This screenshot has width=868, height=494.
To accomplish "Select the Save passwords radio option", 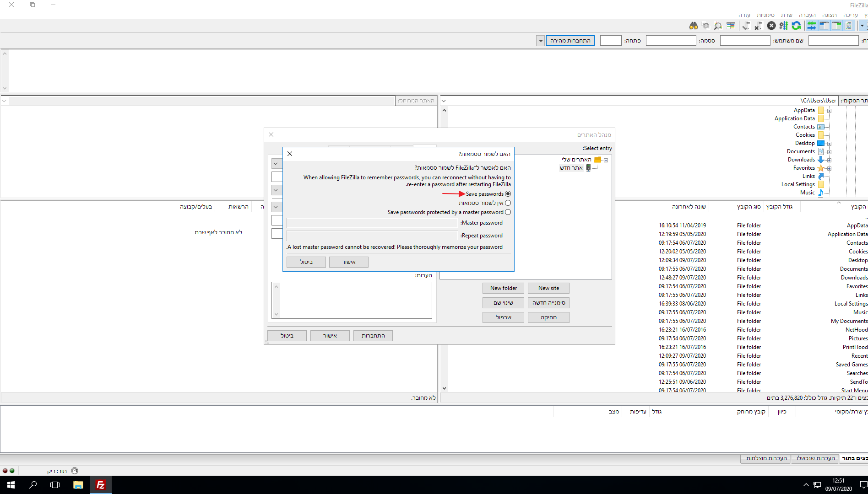I will (508, 194).
